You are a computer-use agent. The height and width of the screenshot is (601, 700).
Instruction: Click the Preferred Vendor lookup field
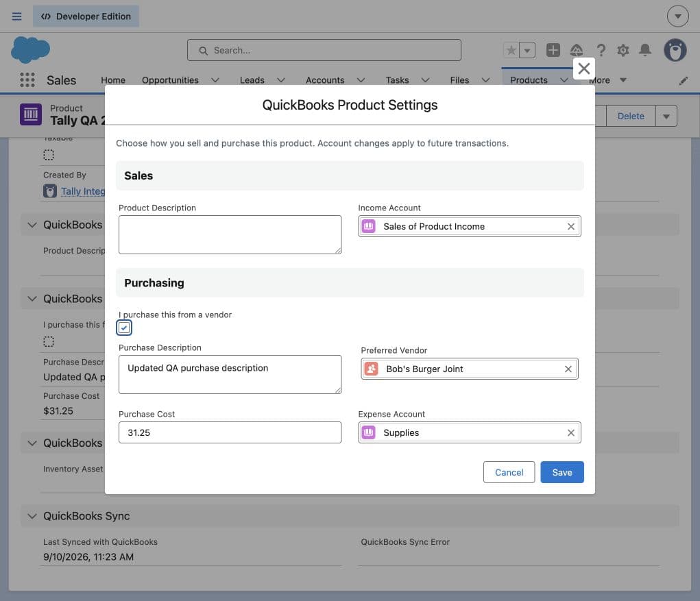(x=469, y=369)
